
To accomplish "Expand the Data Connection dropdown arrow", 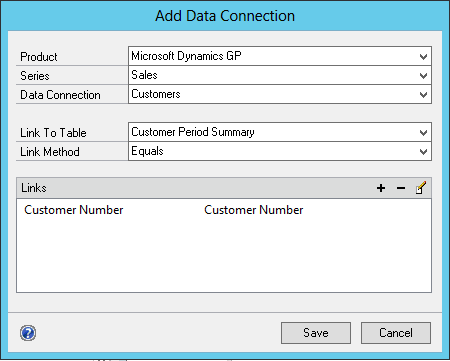I will 423,95.
